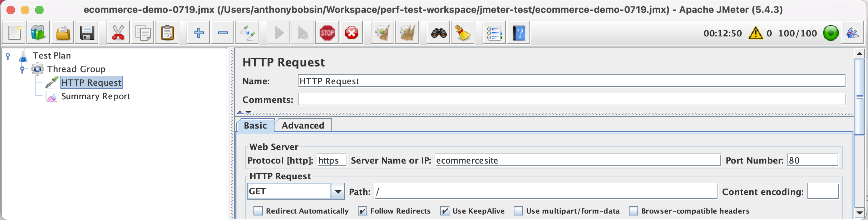Enable Use multipart/form-data
Viewport: 868px width, 220px height.
pos(518,211)
